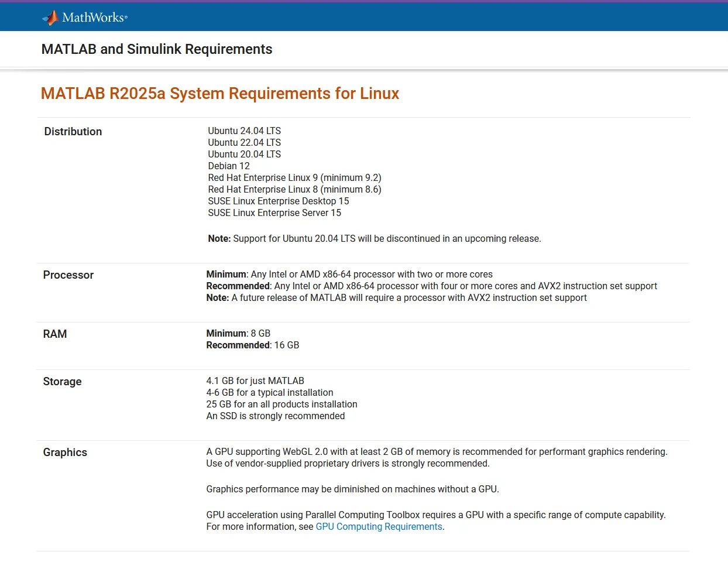Select 'Graphics performance may be diminished on machines without a GPU'
This screenshot has height=579, width=728.
click(x=353, y=489)
